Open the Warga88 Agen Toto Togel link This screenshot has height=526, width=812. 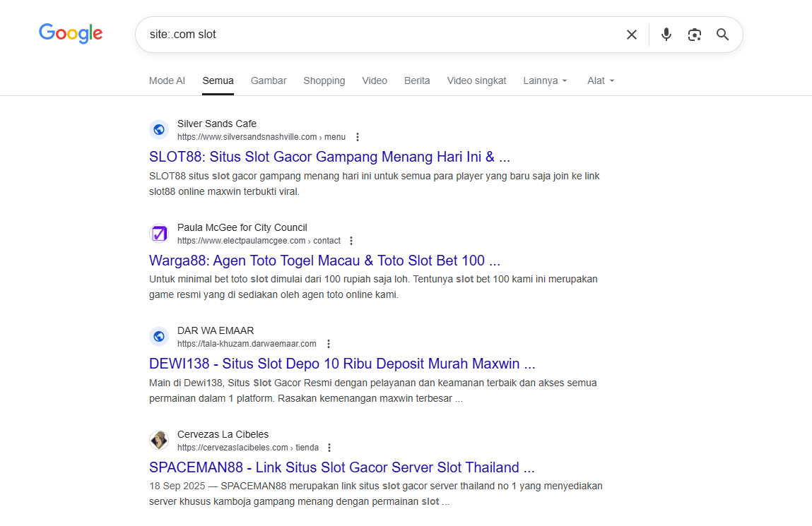tap(324, 261)
